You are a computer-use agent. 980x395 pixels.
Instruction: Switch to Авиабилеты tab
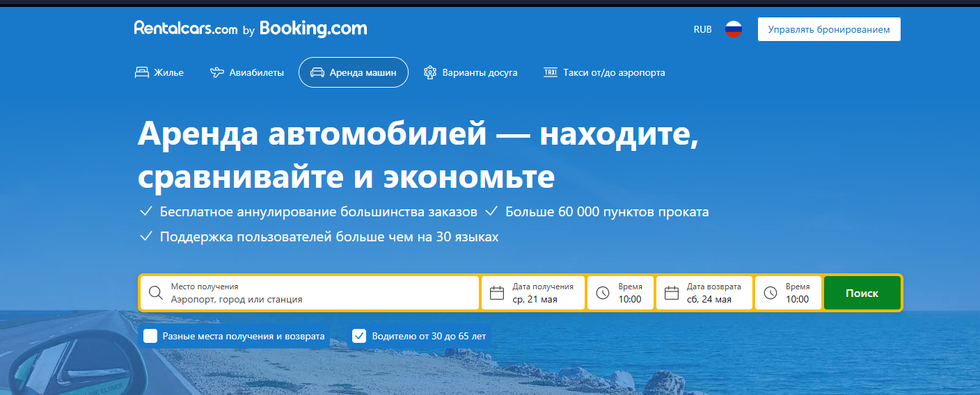pos(247,72)
